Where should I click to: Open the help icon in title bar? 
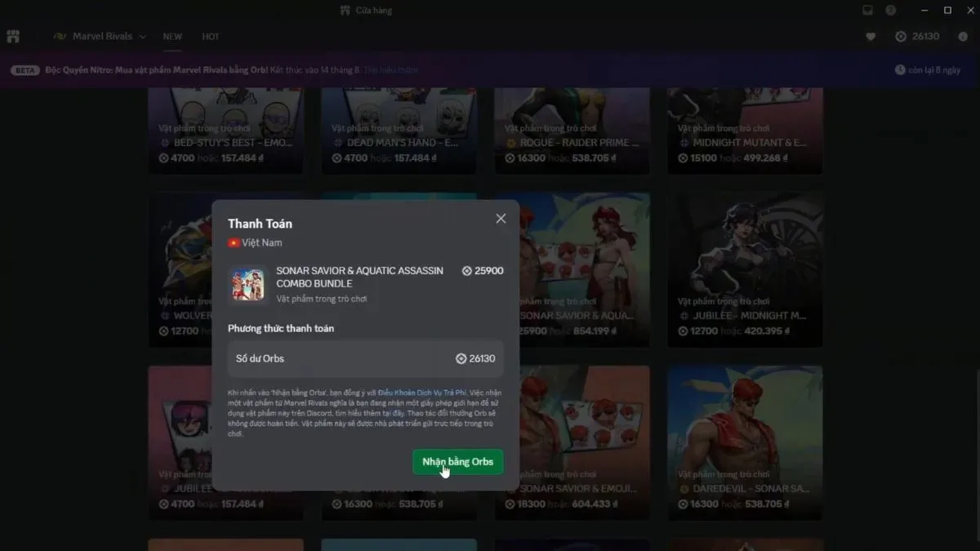click(x=891, y=11)
